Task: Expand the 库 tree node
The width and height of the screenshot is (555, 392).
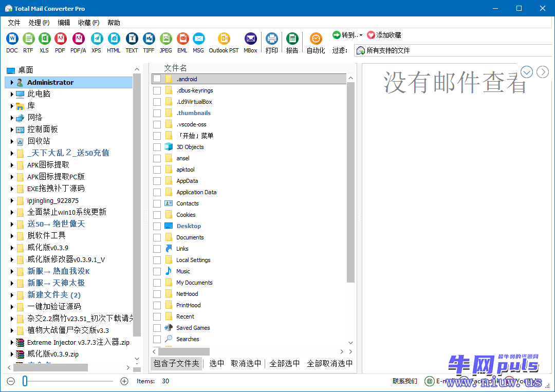Action: 12,106
